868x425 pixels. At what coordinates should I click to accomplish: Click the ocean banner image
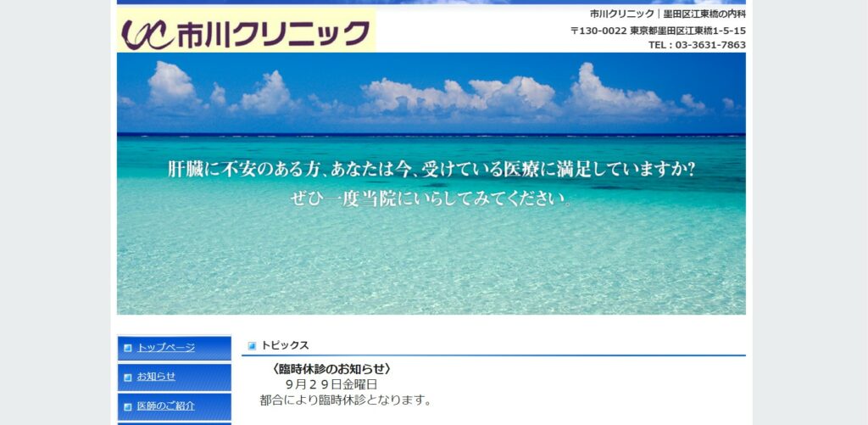(x=431, y=183)
